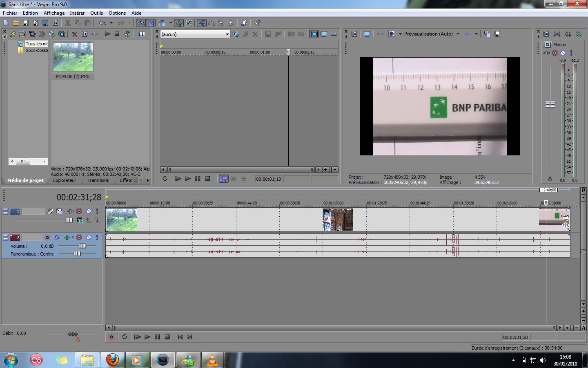Open Track Motion for video track 1
The width and height of the screenshot is (588, 368).
click(60, 211)
